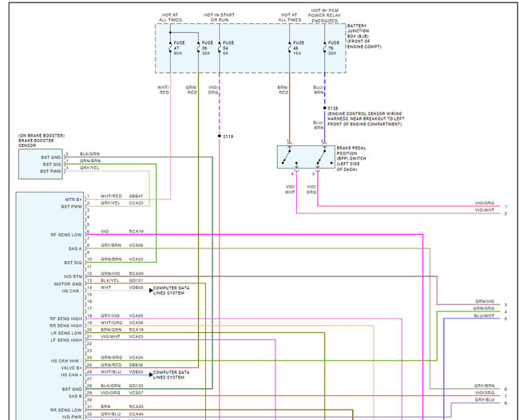519x420 pixels.
Task: Click the IVD RTN pin label
Action: (x=73, y=276)
